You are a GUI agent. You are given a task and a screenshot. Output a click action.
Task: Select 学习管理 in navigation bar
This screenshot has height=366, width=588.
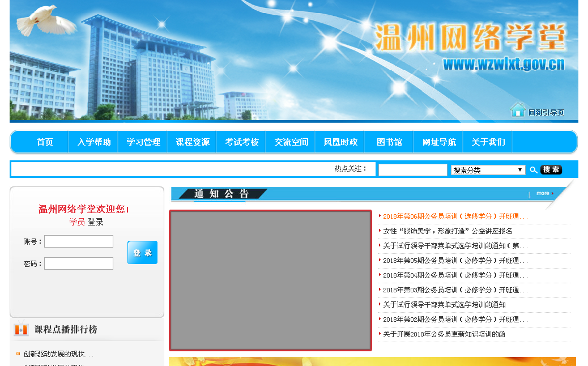(x=143, y=142)
